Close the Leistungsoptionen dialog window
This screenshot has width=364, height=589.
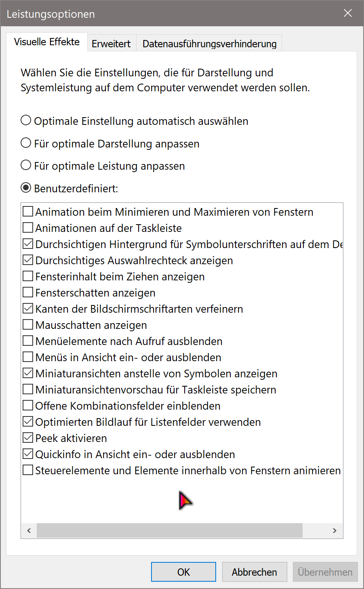(x=347, y=13)
